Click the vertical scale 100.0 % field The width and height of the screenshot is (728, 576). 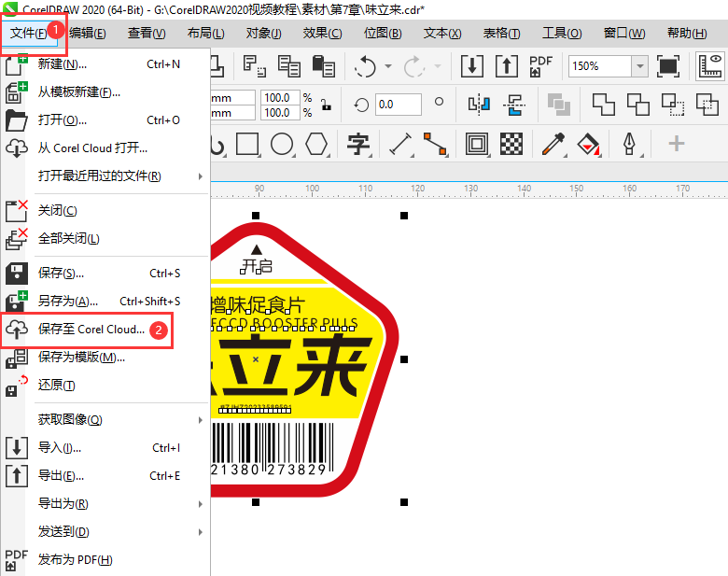tap(280, 112)
